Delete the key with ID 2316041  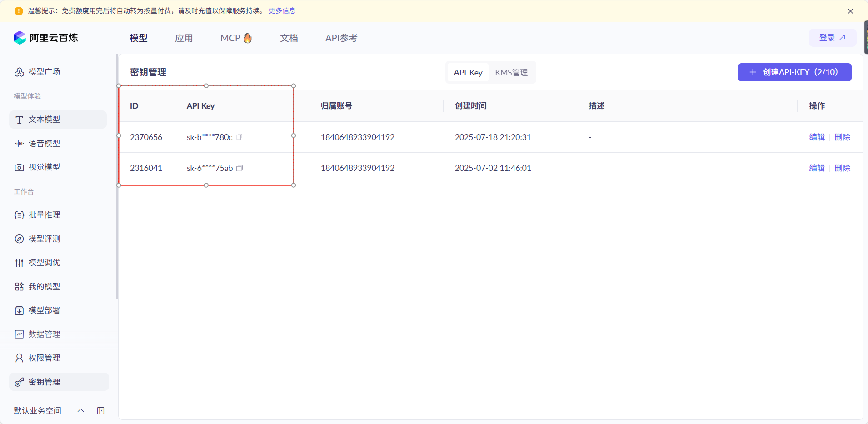(x=842, y=168)
